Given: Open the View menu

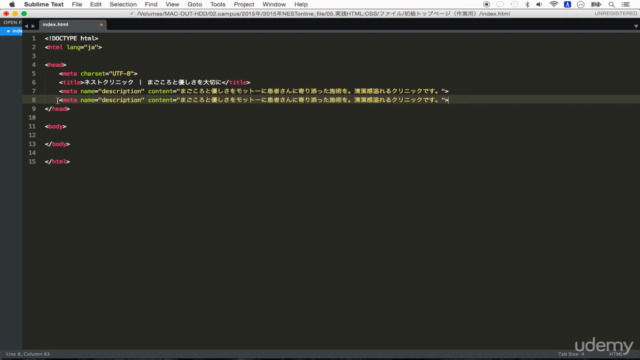Looking at the screenshot, I should [172, 4].
